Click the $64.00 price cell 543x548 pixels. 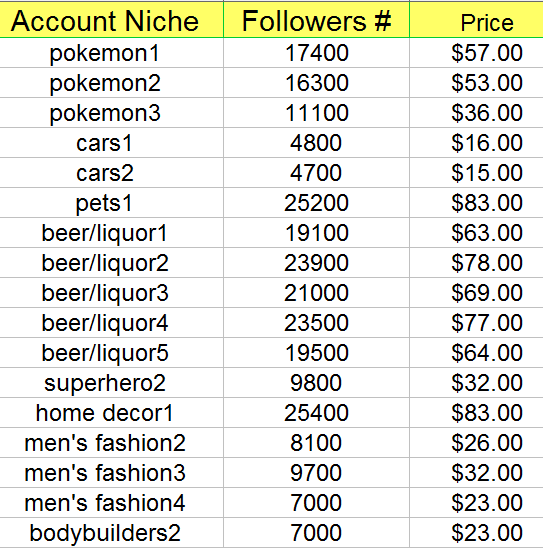pyautogui.click(x=476, y=353)
